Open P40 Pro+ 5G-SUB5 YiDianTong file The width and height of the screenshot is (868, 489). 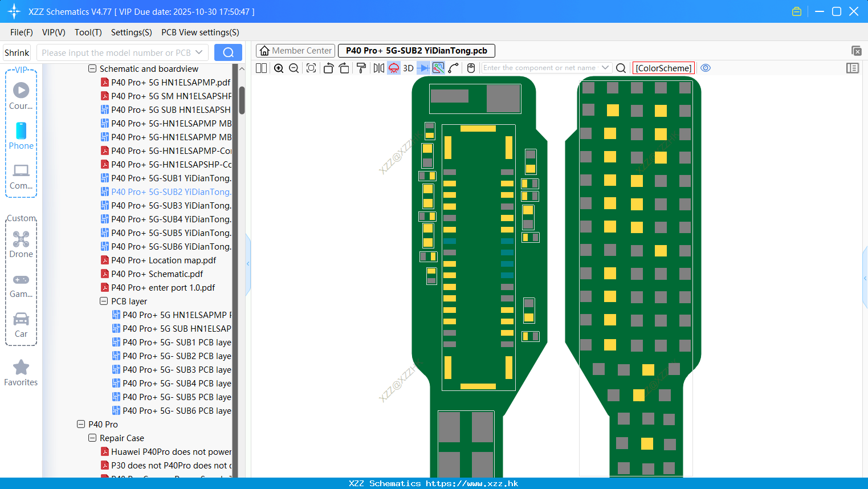coord(165,233)
